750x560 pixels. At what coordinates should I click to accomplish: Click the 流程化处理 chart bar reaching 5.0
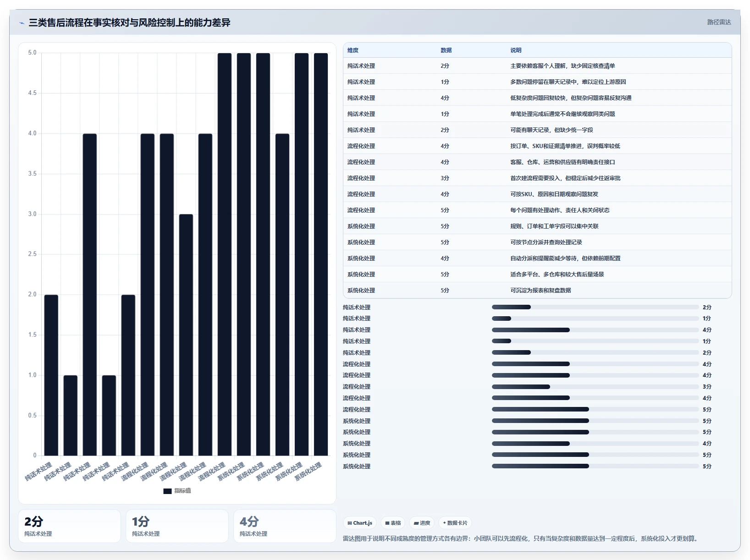click(x=225, y=254)
